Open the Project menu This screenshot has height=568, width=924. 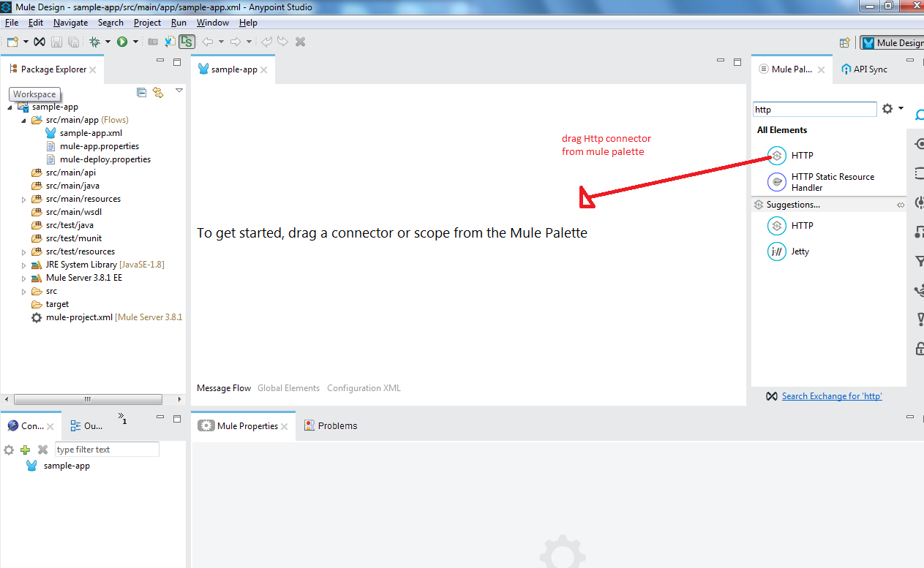pyautogui.click(x=147, y=23)
